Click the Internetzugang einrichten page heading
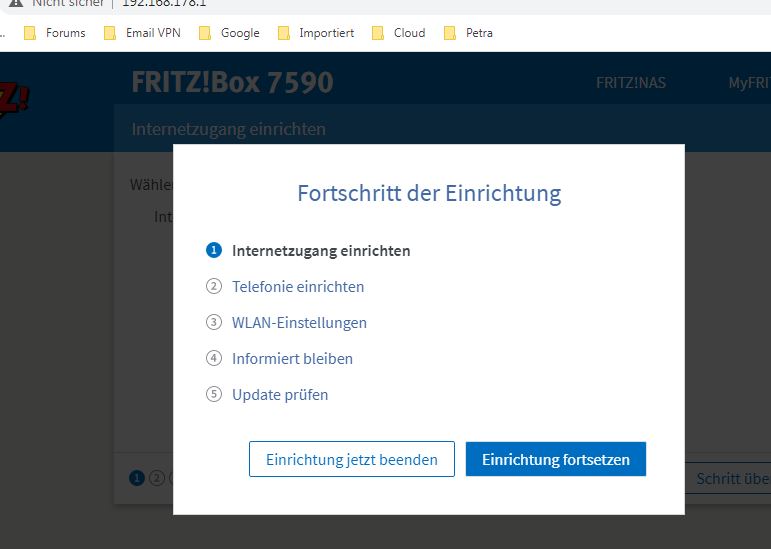This screenshot has height=549, width=771. [x=229, y=129]
